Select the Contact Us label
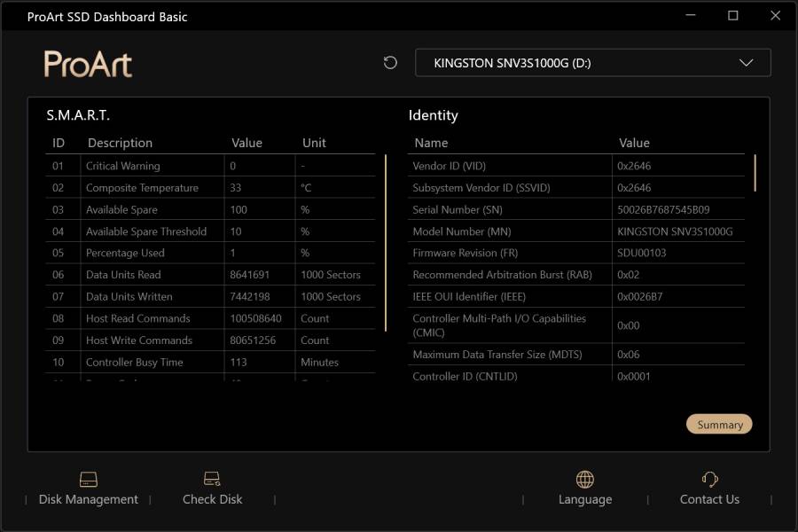This screenshot has width=798, height=532. point(709,499)
